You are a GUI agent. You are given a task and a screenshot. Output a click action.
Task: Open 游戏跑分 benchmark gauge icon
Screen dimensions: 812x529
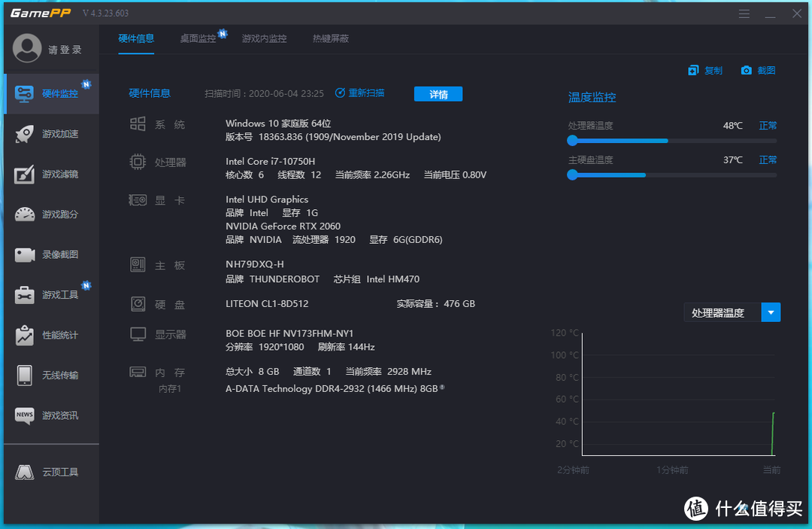click(x=24, y=214)
